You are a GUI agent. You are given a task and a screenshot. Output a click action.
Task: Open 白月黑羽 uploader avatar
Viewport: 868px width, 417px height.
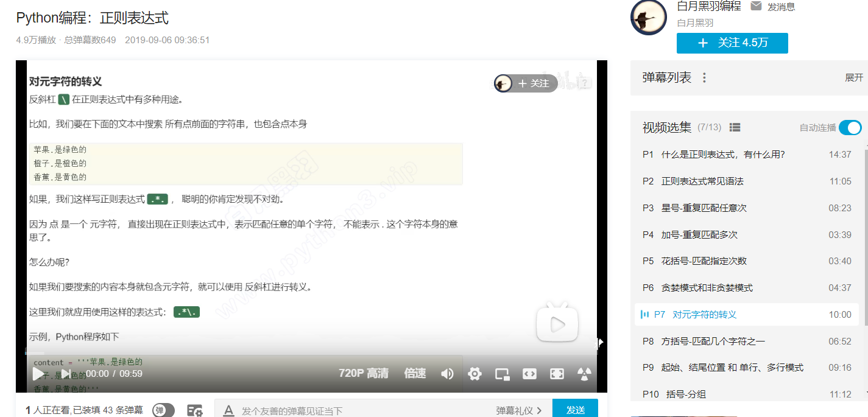pyautogui.click(x=649, y=18)
